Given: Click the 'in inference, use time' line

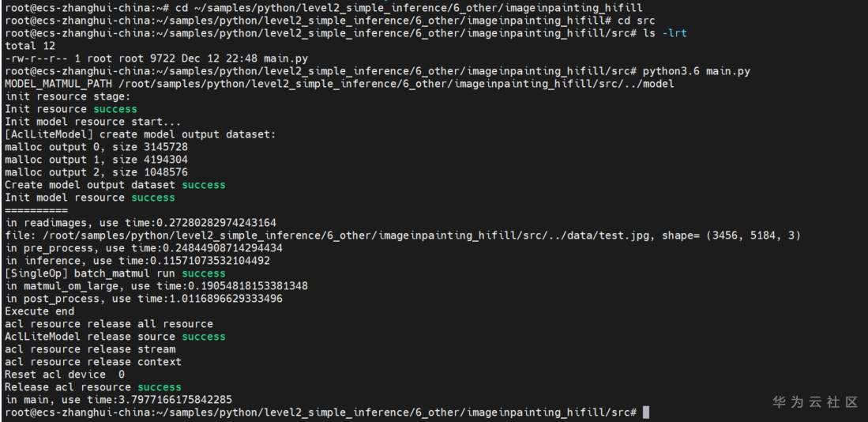Looking at the screenshot, I should pyautogui.click(x=137, y=261).
